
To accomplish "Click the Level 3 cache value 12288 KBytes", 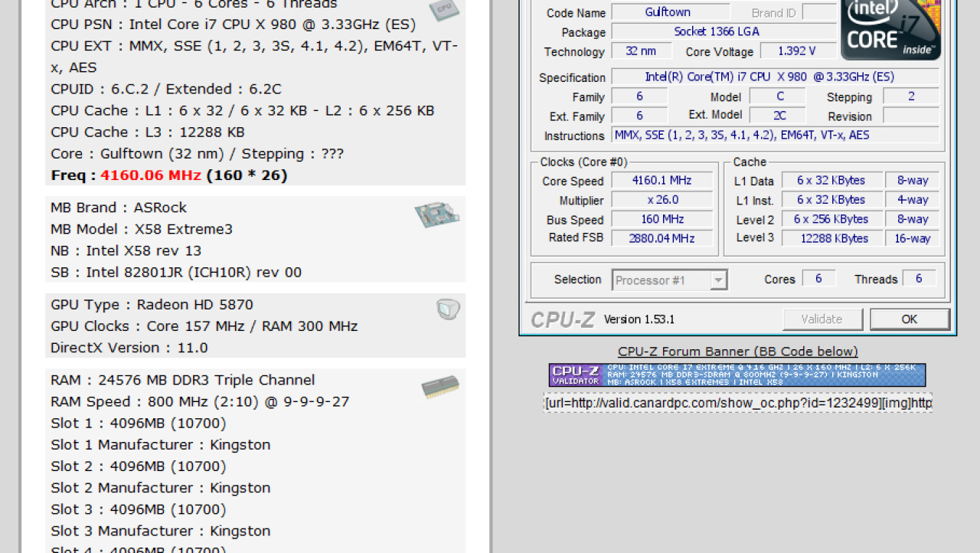I will coord(831,238).
